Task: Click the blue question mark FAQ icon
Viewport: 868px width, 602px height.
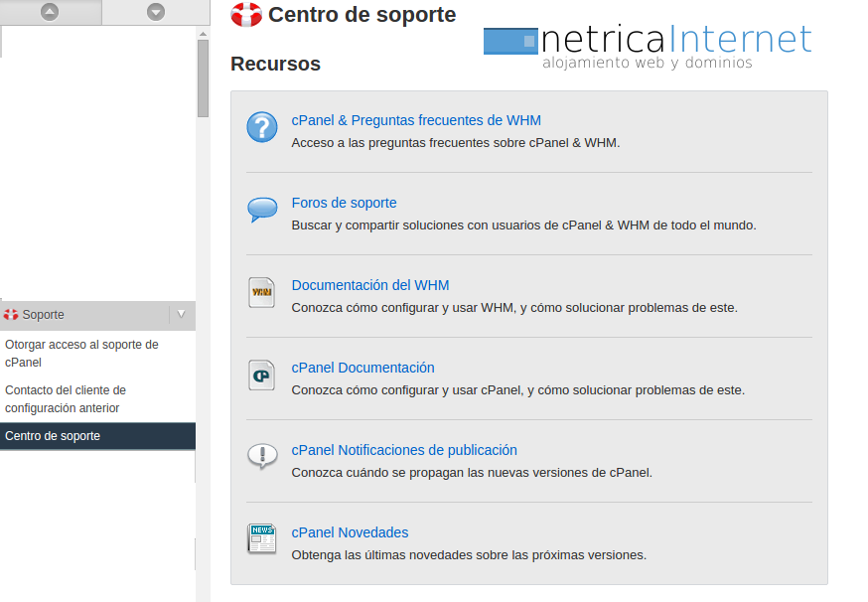Action: tap(262, 127)
